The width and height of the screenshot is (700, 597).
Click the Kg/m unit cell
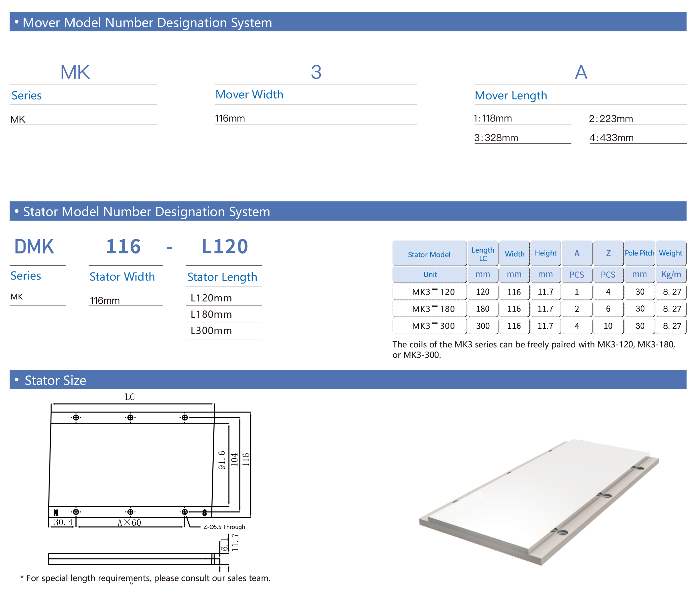coord(671,274)
